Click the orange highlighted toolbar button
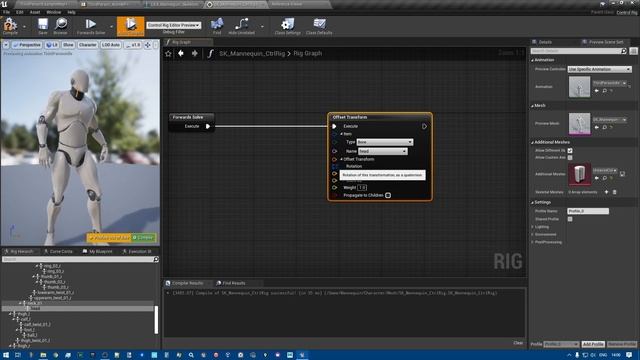Screen dimensions: 640x360 coord(131,26)
